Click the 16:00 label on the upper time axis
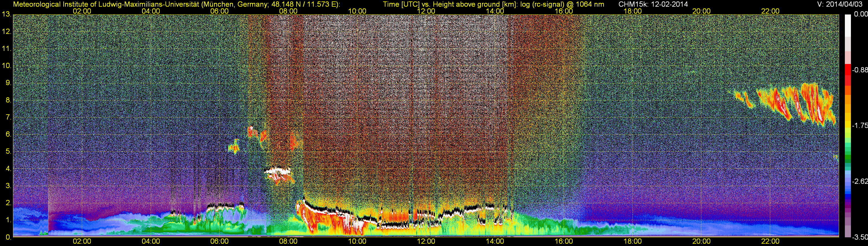The image size is (868, 246). (x=564, y=11)
